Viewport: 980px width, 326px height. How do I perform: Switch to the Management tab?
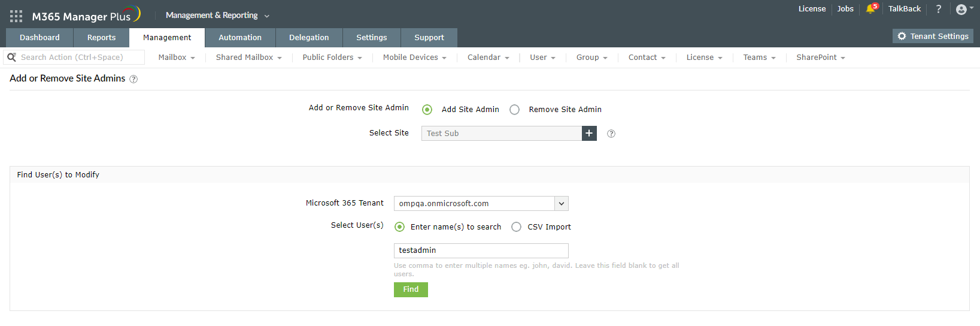click(x=167, y=37)
